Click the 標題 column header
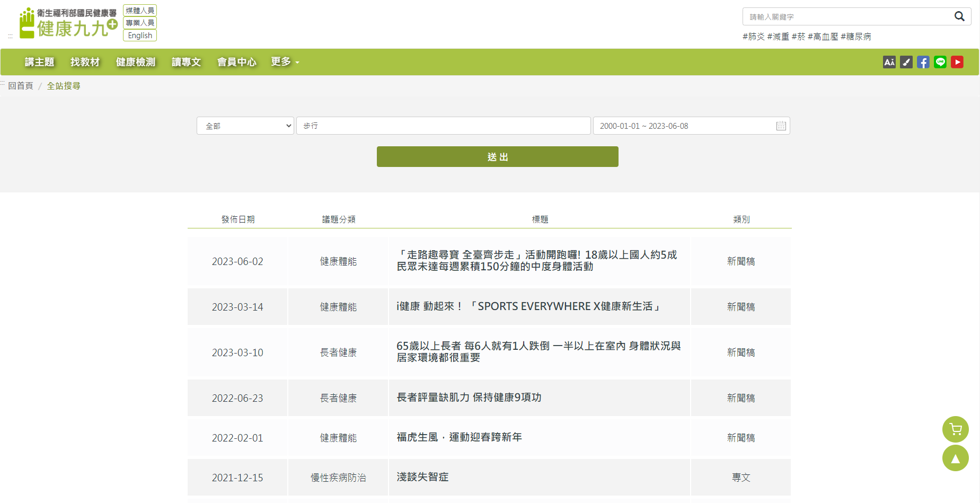This screenshot has height=503, width=980. click(540, 219)
